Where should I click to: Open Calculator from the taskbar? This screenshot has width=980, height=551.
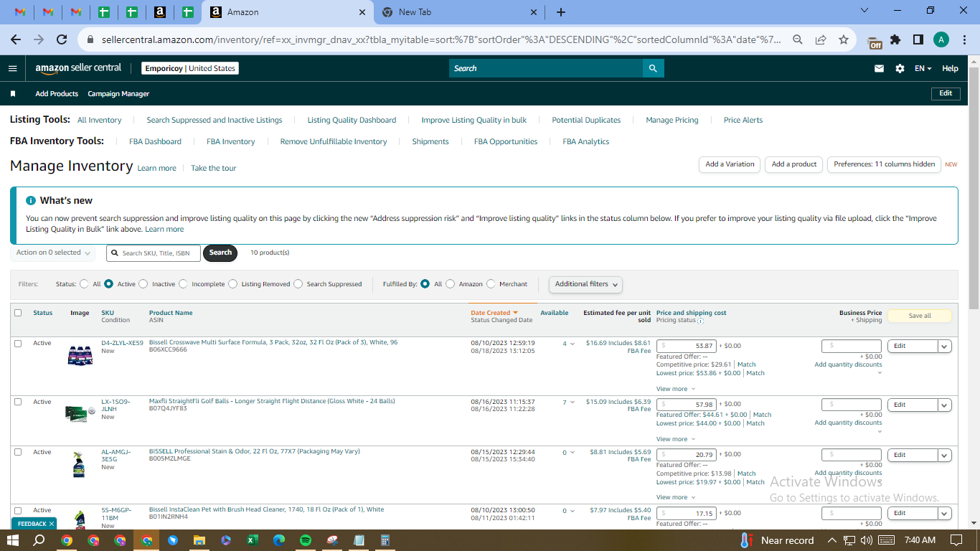click(385, 540)
